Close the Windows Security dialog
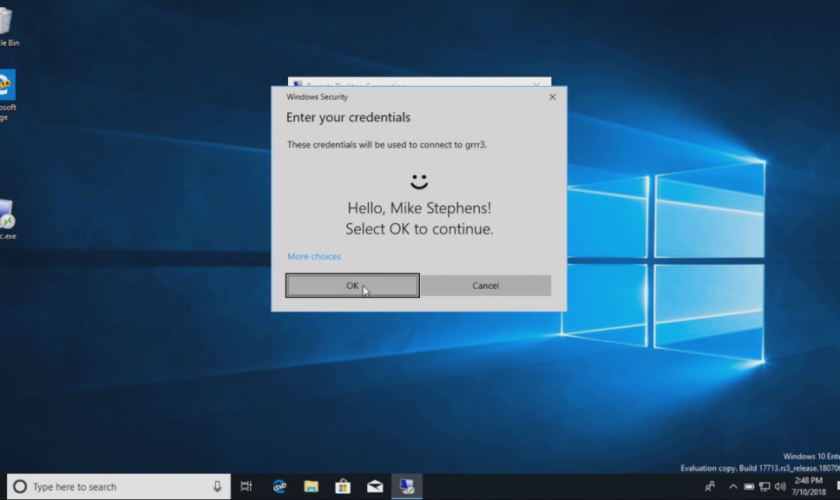 [552, 97]
